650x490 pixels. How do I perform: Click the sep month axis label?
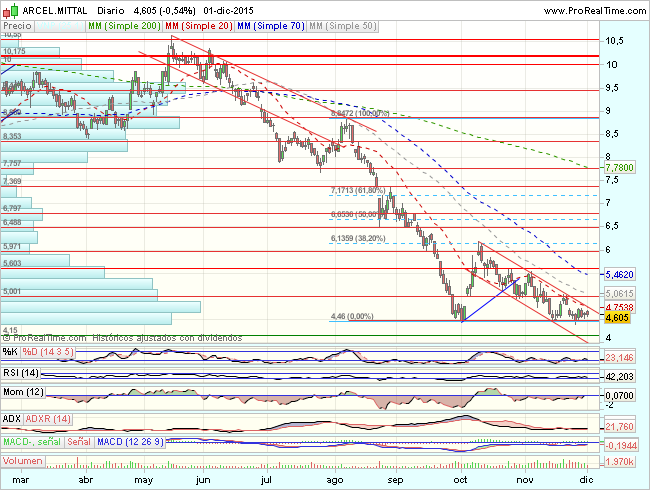point(395,480)
